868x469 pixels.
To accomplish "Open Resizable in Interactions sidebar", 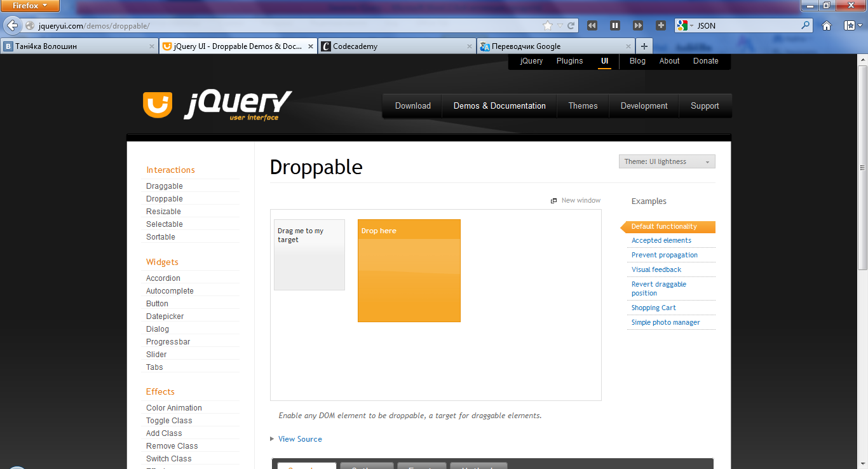I will tap(163, 212).
